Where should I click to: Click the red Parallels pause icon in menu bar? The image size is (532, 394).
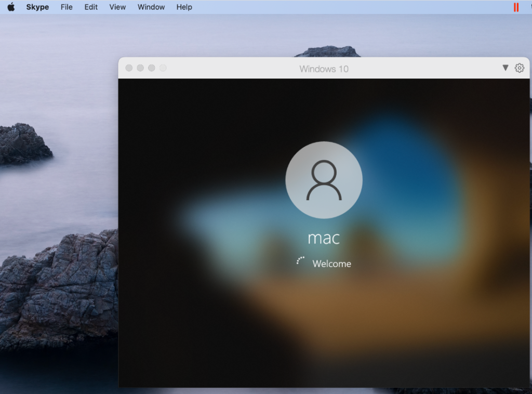516,7
